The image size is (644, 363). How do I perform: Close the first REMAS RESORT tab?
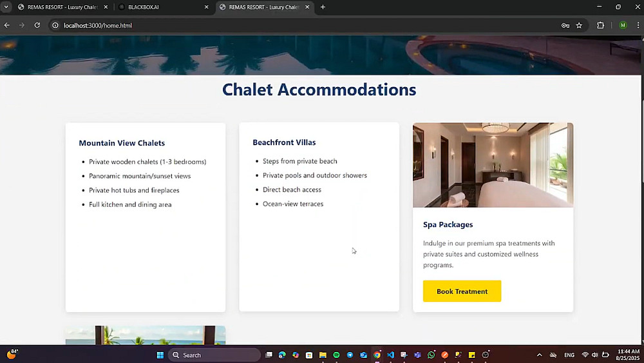click(x=106, y=7)
